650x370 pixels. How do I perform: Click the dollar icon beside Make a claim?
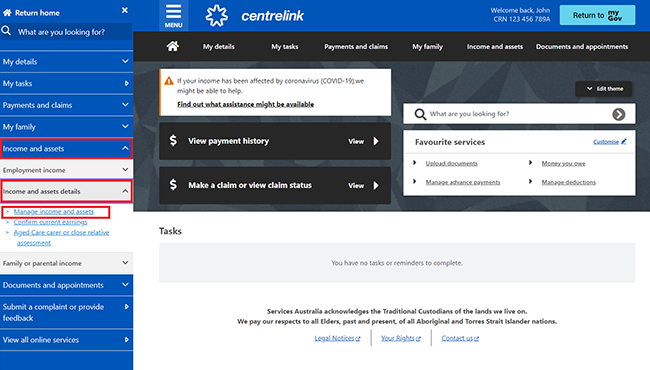[x=173, y=184]
